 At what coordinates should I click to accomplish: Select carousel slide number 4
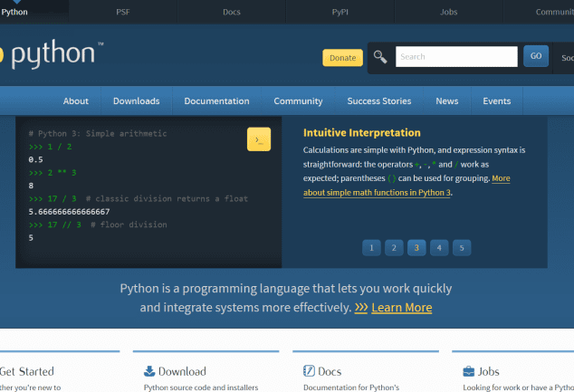coord(438,247)
